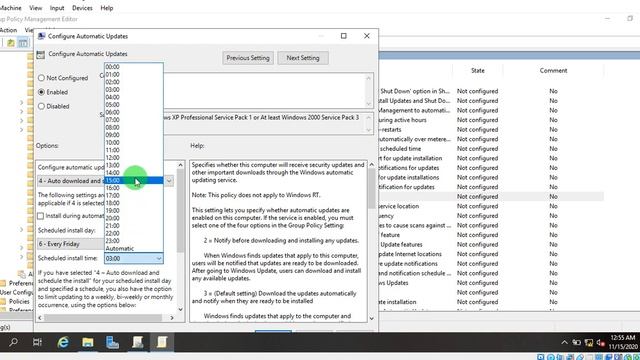This screenshot has height=360, width=640.
Task: Click the Options panel horizontal scroll-right arrow
Action: [172, 318]
